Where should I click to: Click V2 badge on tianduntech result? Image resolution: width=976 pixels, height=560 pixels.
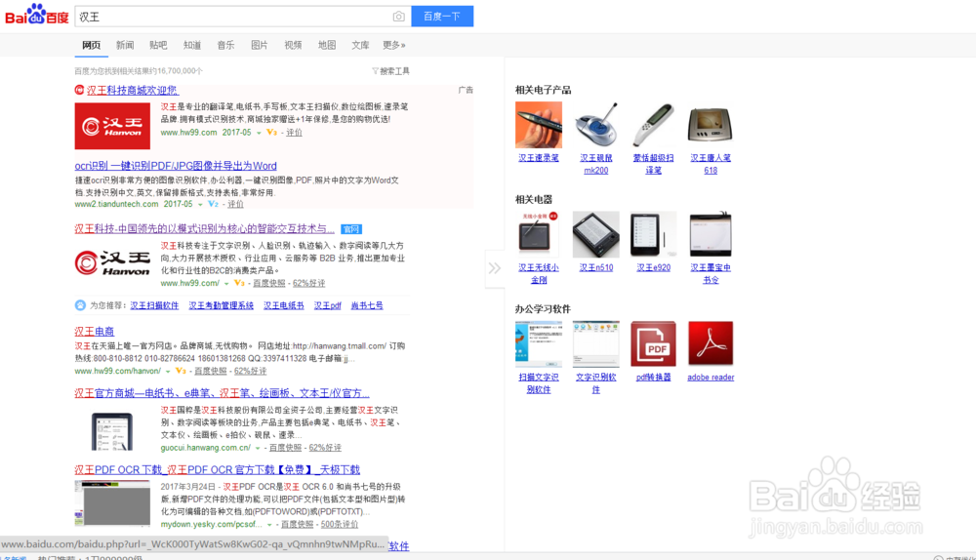click(x=213, y=204)
